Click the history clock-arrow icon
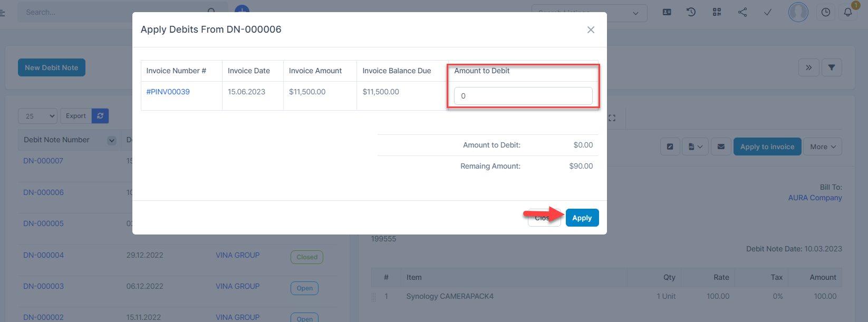Image resolution: width=868 pixels, height=322 pixels. point(691,12)
